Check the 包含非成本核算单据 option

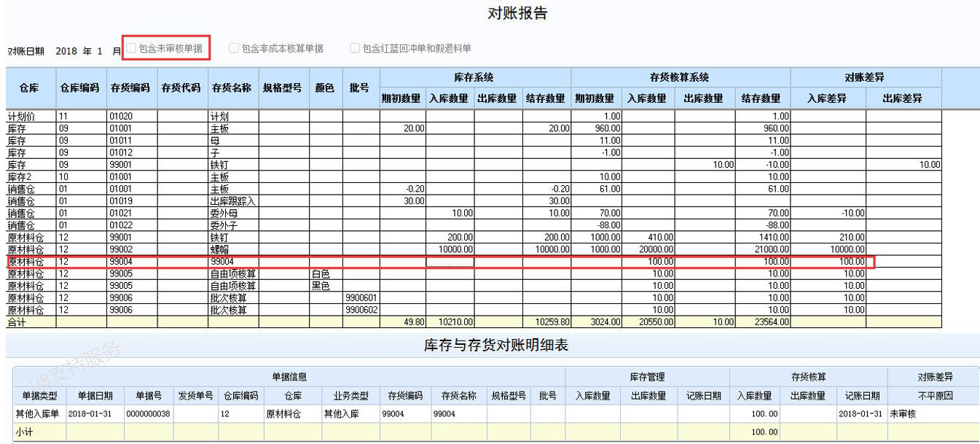tap(234, 49)
